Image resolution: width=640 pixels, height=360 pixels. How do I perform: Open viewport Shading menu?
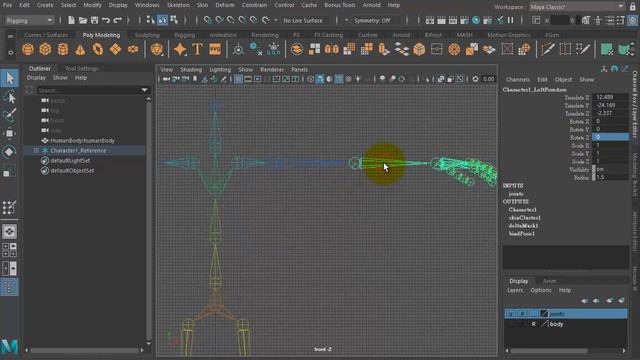coord(191,69)
